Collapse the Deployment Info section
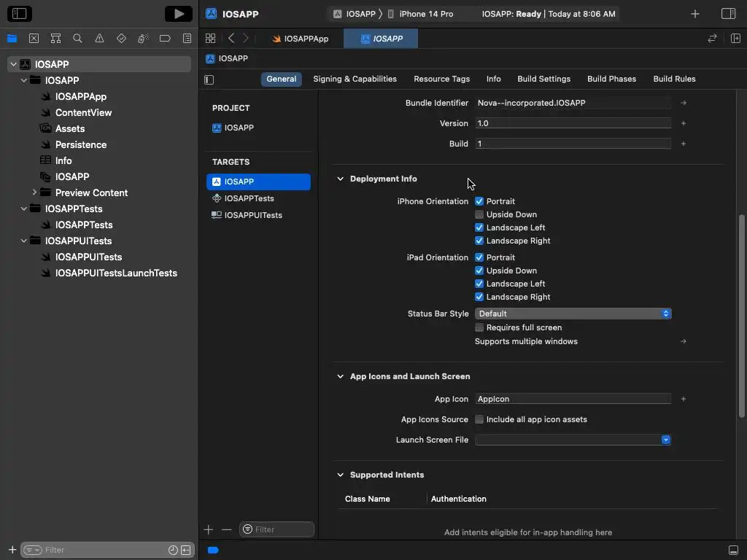747x560 pixels. (x=340, y=179)
